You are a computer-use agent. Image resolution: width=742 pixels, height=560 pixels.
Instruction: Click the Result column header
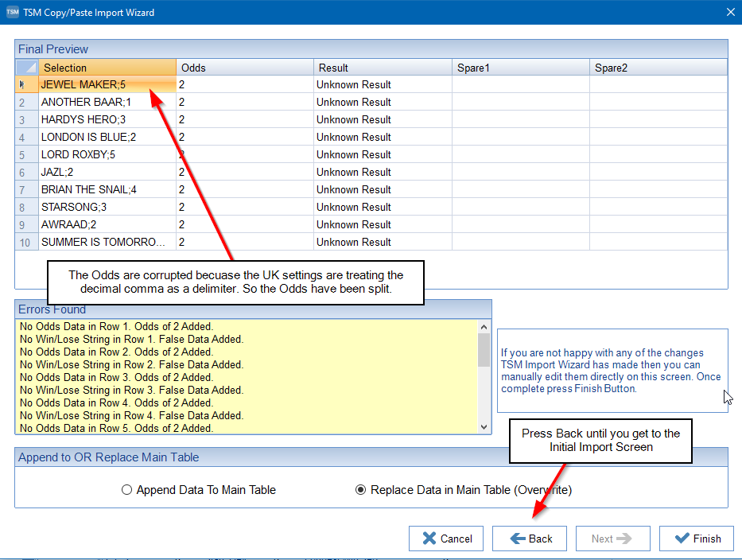click(x=382, y=68)
